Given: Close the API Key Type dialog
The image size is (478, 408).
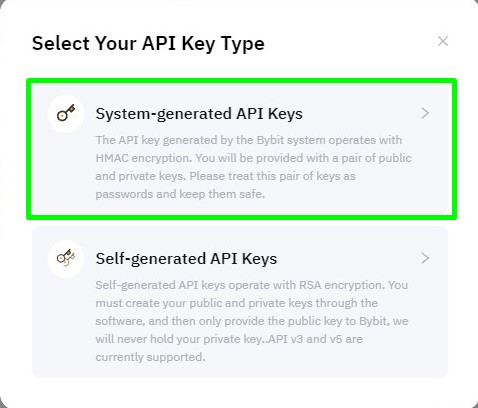Looking at the screenshot, I should 443,41.
